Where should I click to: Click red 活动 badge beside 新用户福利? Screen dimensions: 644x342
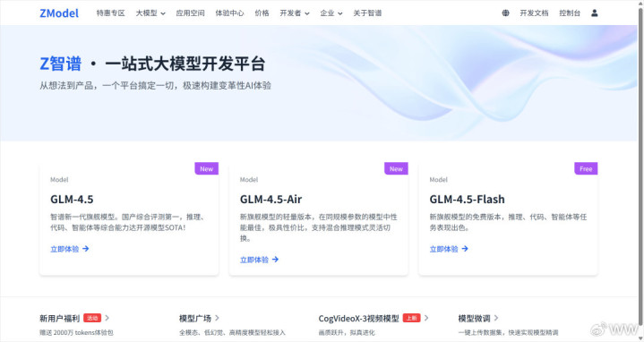pyautogui.click(x=92, y=318)
